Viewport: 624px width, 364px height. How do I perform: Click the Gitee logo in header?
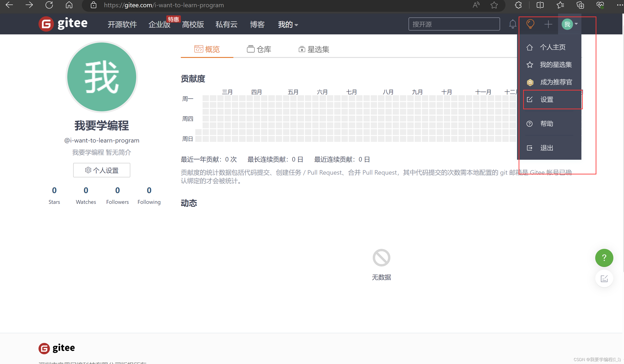tap(63, 24)
